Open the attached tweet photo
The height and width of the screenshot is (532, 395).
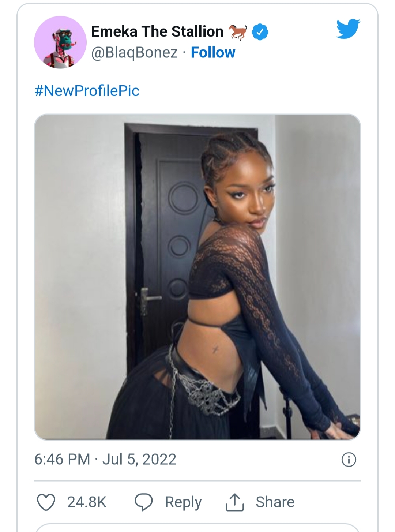[197, 277]
